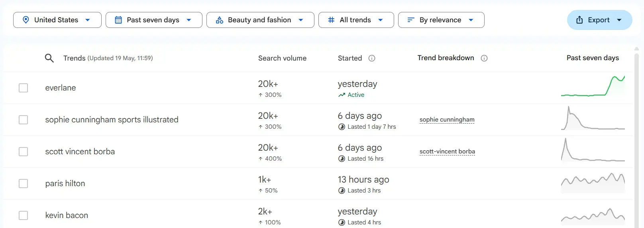
Task: Click the Lasted 1 day 7 hrs text
Action: point(372,127)
